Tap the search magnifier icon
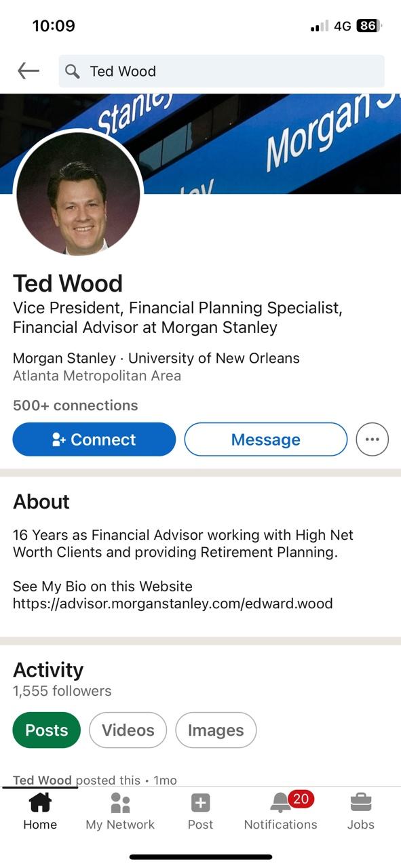The width and height of the screenshot is (401, 868). (72, 71)
